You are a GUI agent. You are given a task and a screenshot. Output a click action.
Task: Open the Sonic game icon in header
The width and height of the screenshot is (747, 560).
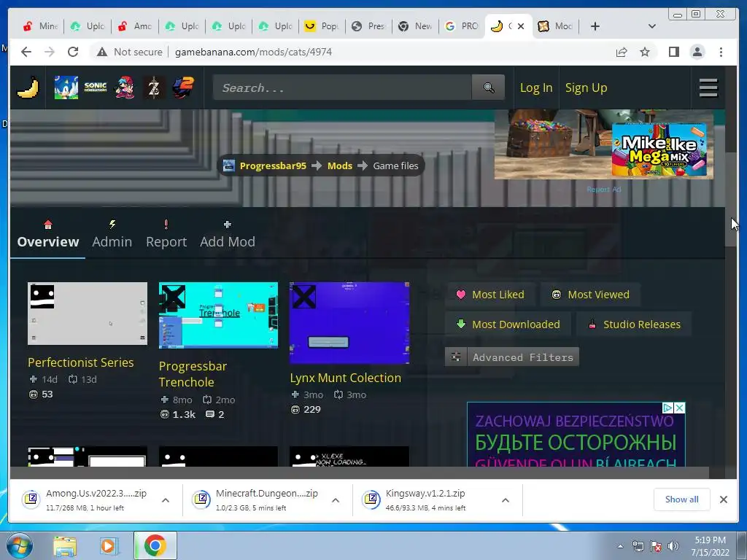pos(66,87)
